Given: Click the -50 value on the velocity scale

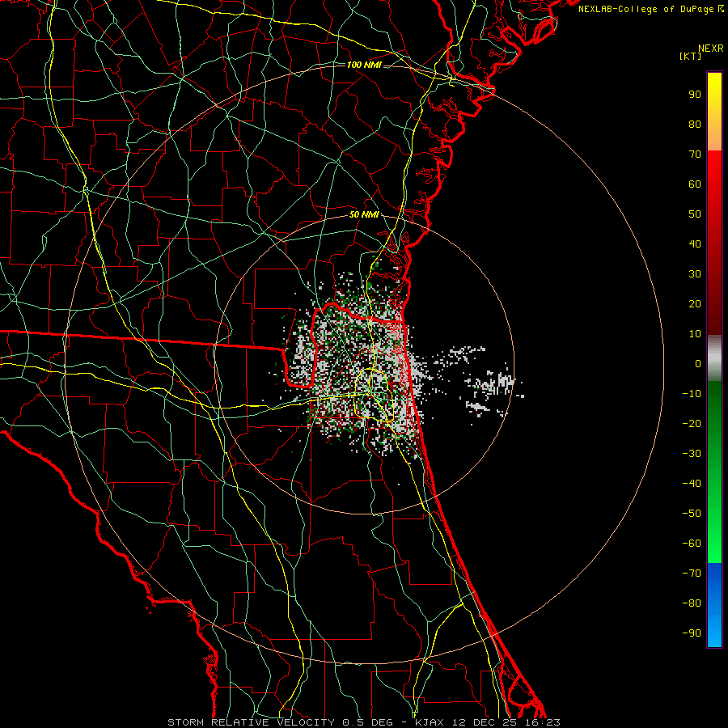Looking at the screenshot, I should [x=692, y=514].
